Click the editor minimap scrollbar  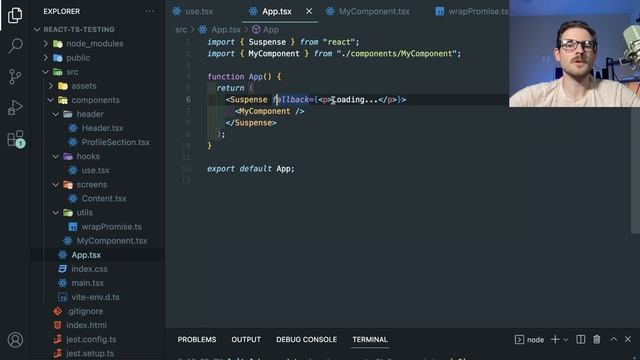tap(635, 172)
